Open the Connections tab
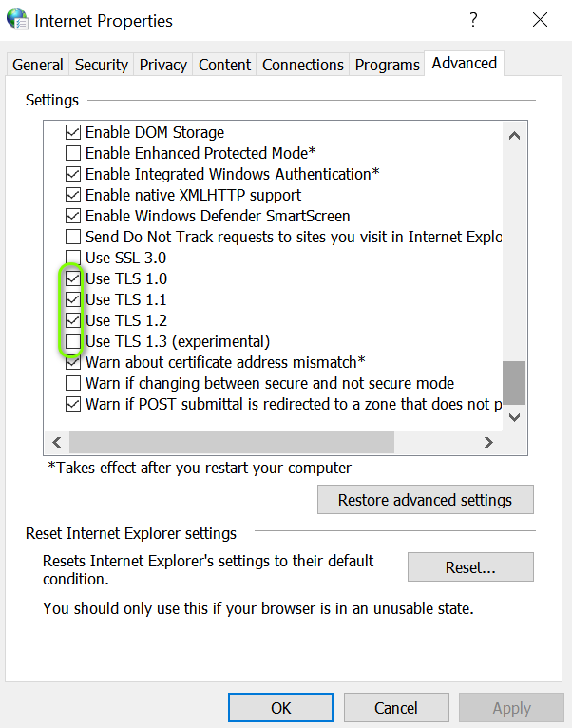572x728 pixels. tap(303, 65)
